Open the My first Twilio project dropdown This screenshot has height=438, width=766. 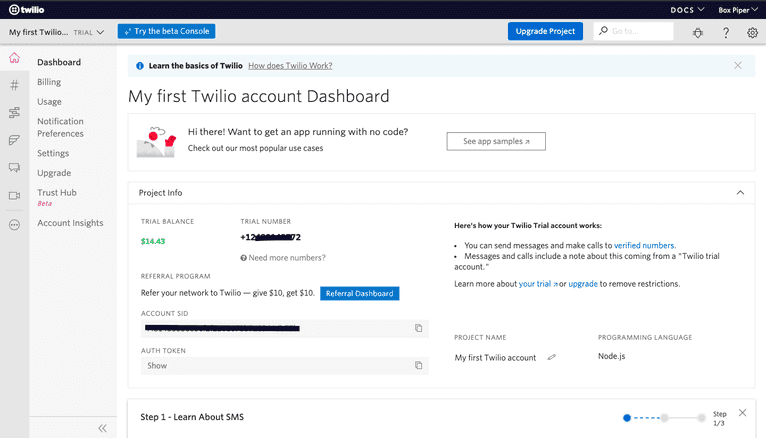pyautogui.click(x=56, y=32)
